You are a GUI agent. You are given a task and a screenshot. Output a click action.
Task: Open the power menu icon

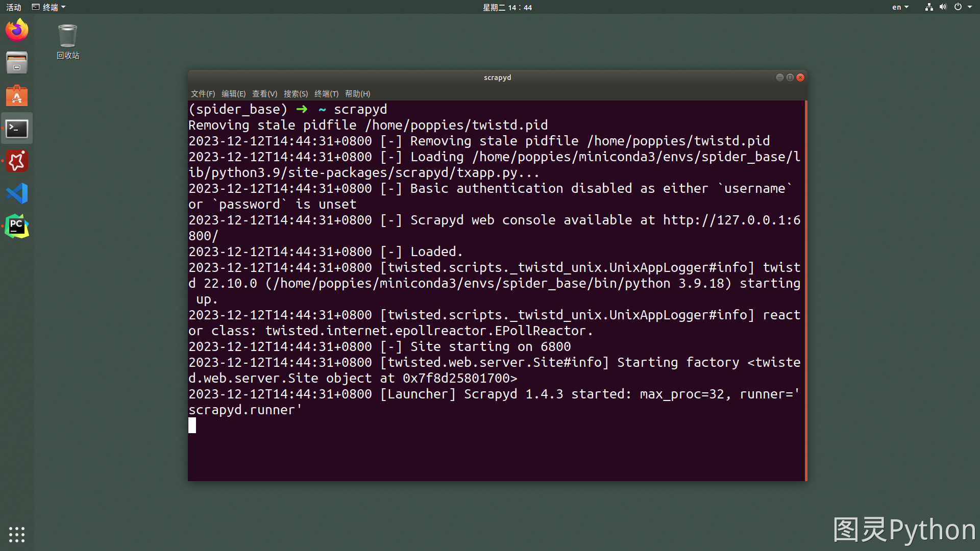click(958, 7)
